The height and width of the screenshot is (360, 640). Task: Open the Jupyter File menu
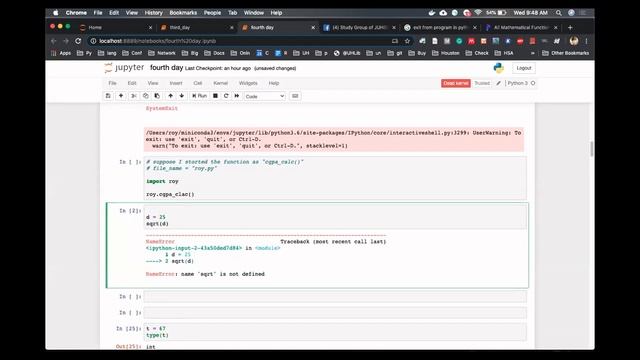pos(112,83)
